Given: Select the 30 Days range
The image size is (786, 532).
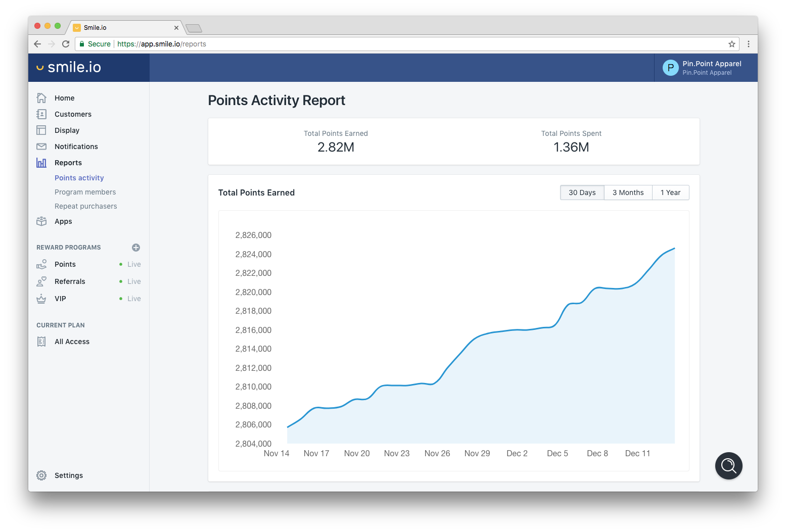Looking at the screenshot, I should coord(582,192).
